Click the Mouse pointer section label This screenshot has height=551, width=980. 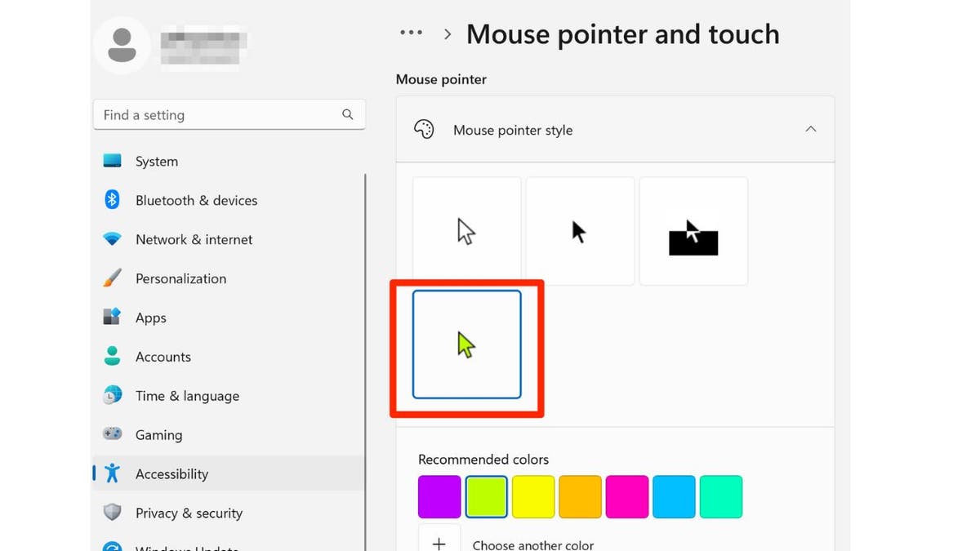pos(441,79)
